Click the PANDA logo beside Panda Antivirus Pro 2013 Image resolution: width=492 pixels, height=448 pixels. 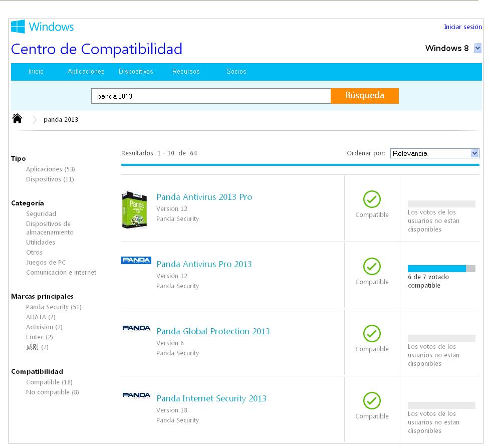click(136, 260)
